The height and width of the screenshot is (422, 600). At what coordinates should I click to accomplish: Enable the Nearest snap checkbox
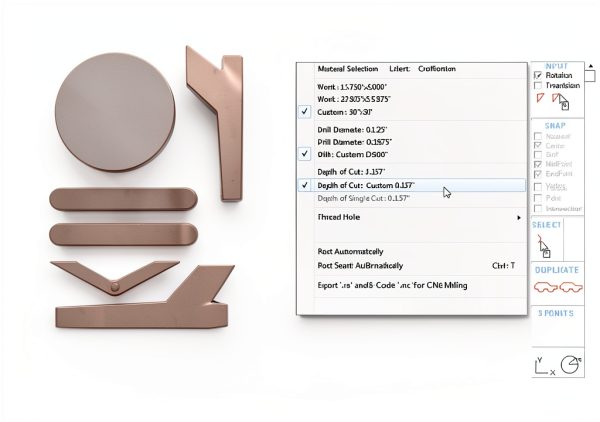point(538,136)
